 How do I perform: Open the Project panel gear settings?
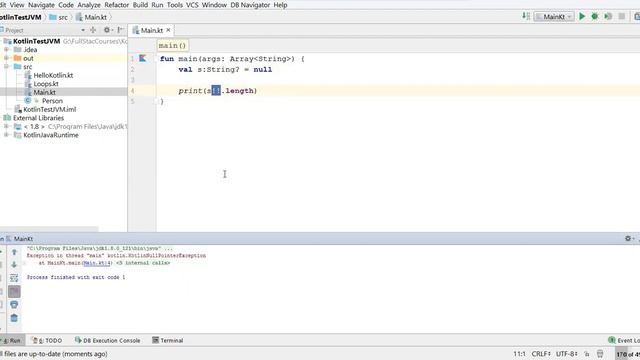pyautogui.click(x=107, y=30)
